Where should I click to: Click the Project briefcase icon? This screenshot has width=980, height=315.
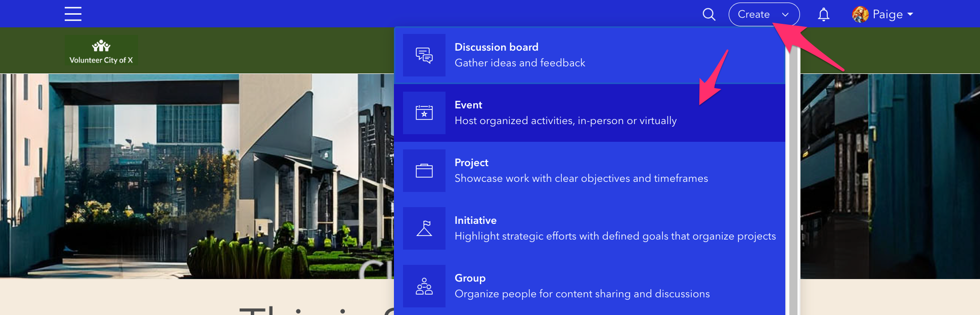coord(424,171)
